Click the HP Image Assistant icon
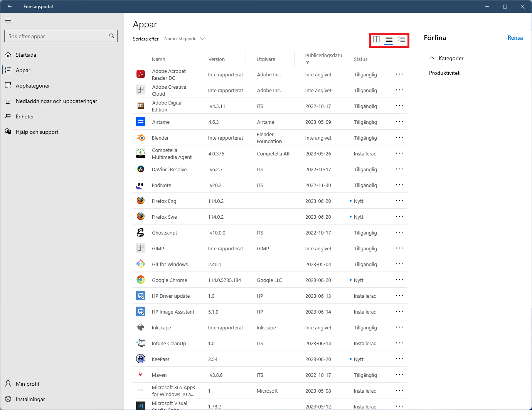The height and width of the screenshot is (410, 532). click(x=141, y=311)
